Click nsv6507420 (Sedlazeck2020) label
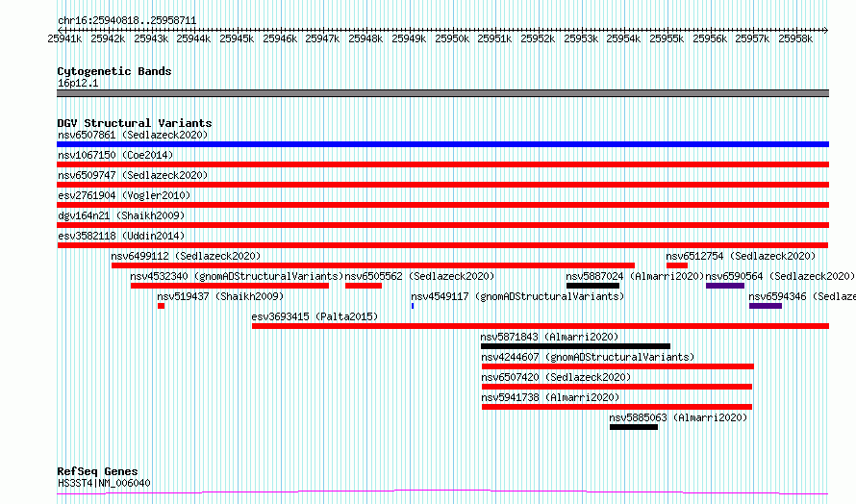The width and height of the screenshot is (856, 504). (x=556, y=377)
